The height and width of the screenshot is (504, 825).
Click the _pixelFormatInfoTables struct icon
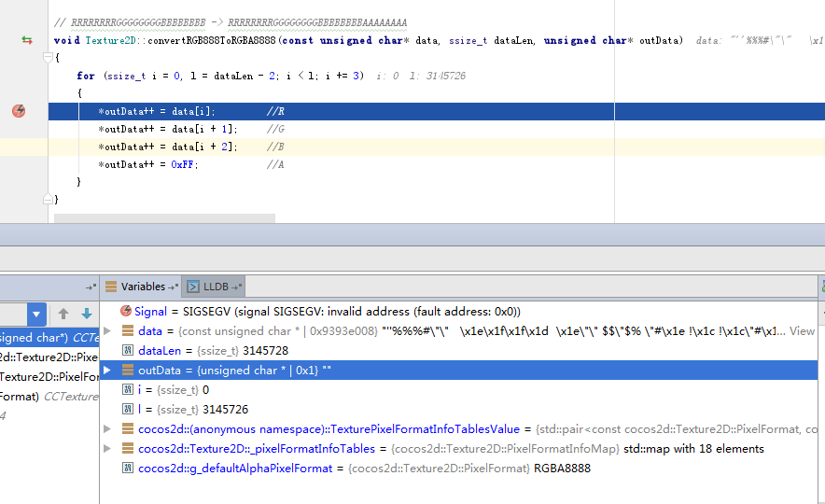(x=127, y=449)
